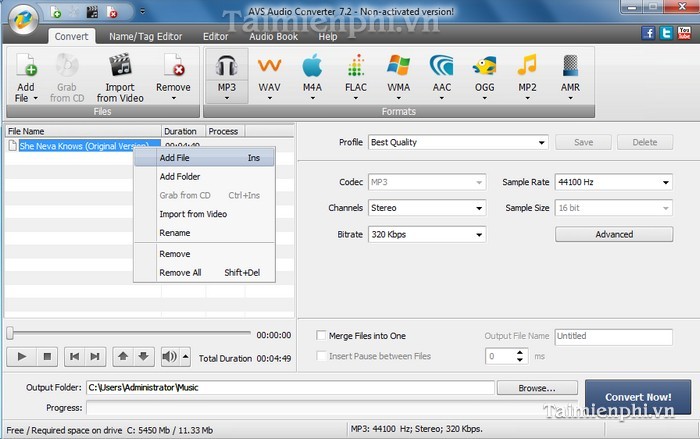
Task: Start playback with the Play button
Action: (x=21, y=356)
